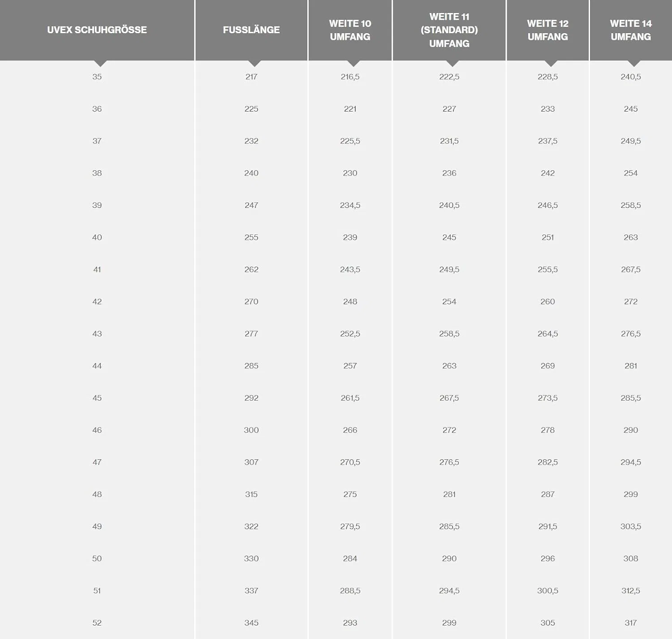Click the arrow pointer under FUSSLÄNGE

254,63
